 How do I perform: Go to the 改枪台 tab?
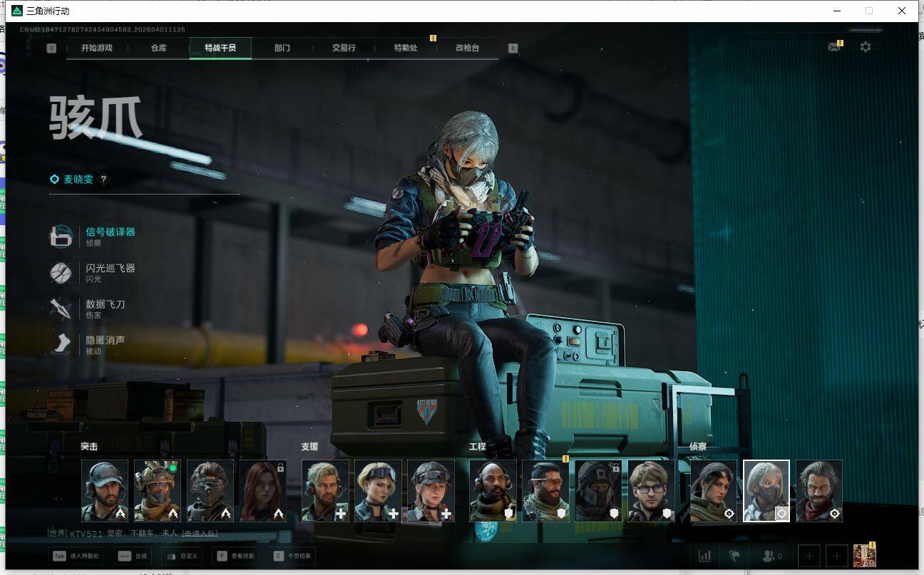point(467,48)
